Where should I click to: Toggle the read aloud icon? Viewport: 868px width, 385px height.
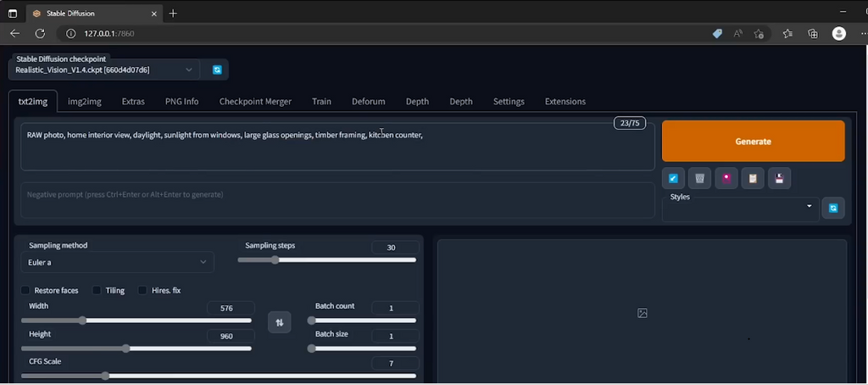pyautogui.click(x=738, y=34)
